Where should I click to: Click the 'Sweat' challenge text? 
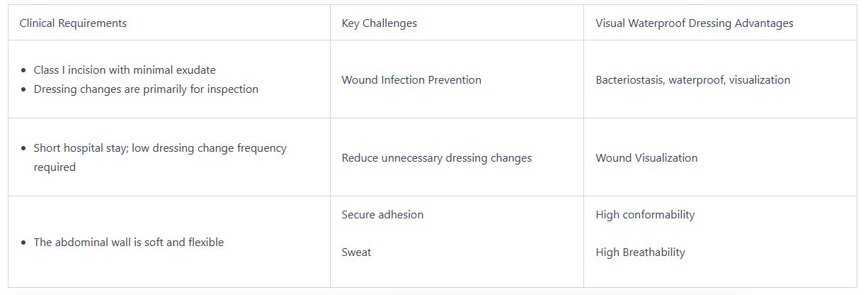(x=356, y=252)
